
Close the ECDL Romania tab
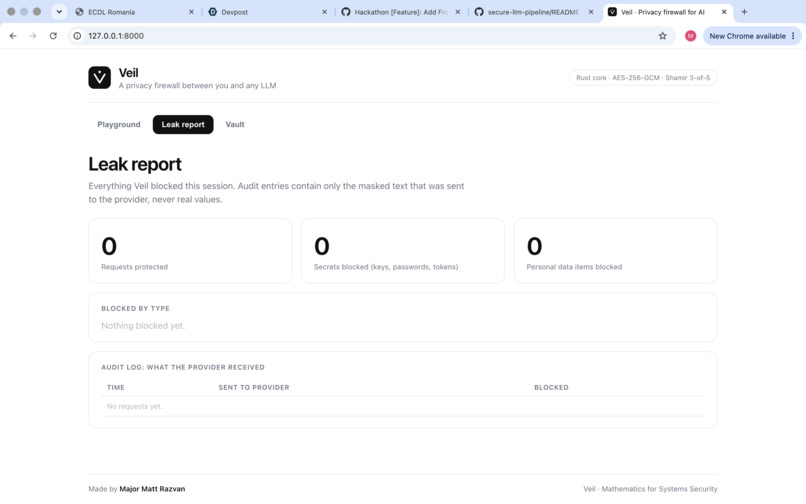(x=191, y=12)
